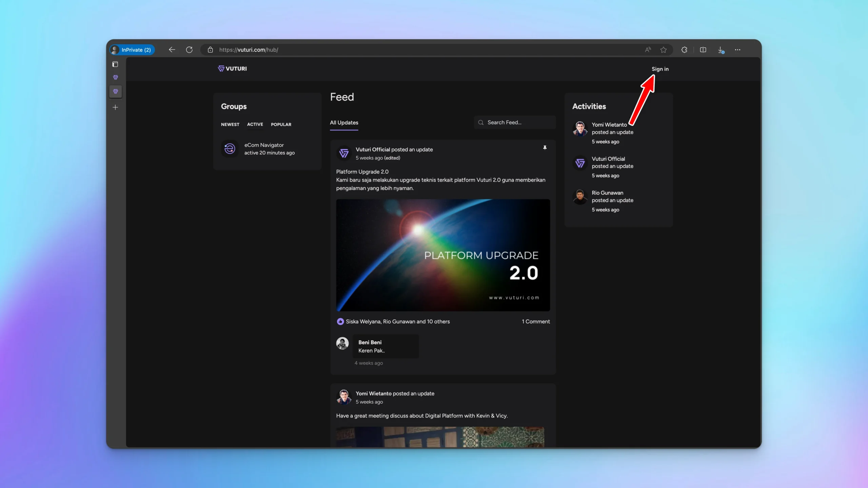
Task: Open the eCom Navigator group link
Action: (x=264, y=145)
